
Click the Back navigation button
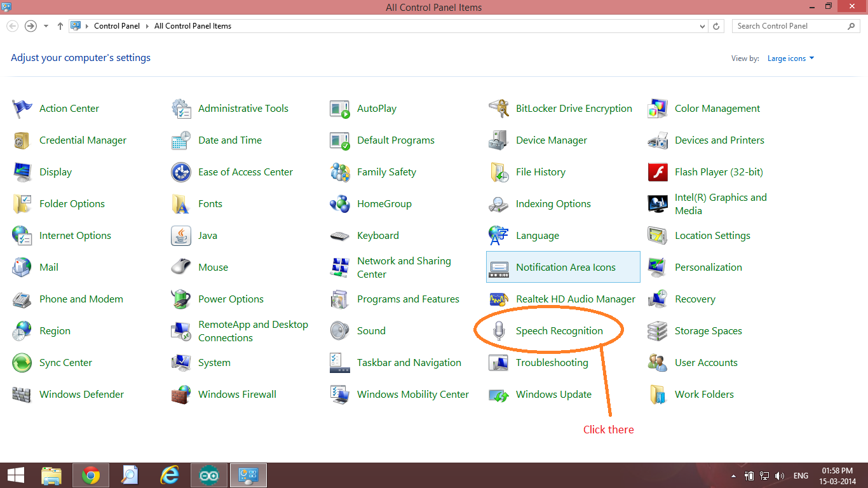12,26
